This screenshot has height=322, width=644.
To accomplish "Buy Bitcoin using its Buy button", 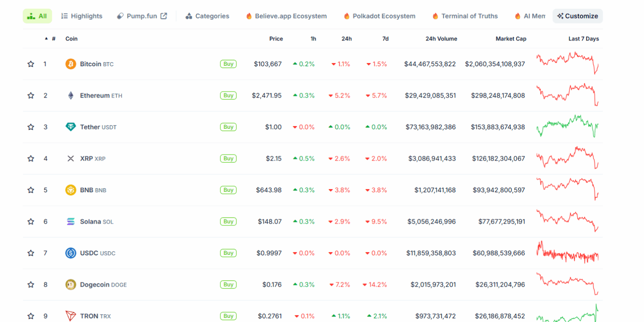I will [228, 64].
